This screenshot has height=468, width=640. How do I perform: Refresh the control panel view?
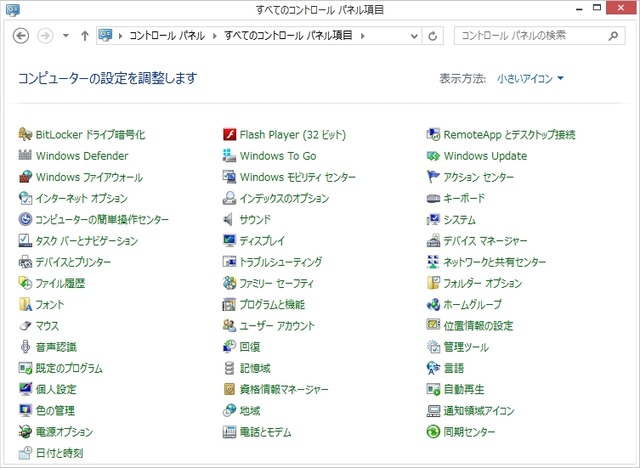433,36
